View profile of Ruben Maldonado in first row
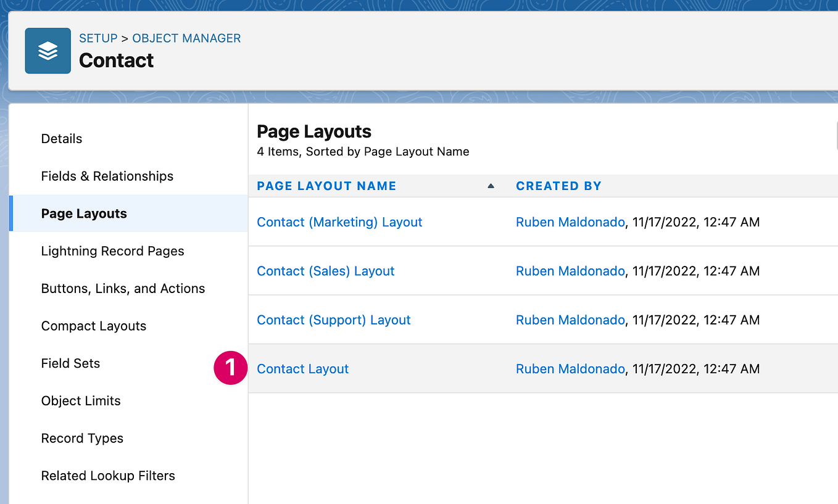Image resolution: width=838 pixels, height=504 pixels. pos(570,221)
